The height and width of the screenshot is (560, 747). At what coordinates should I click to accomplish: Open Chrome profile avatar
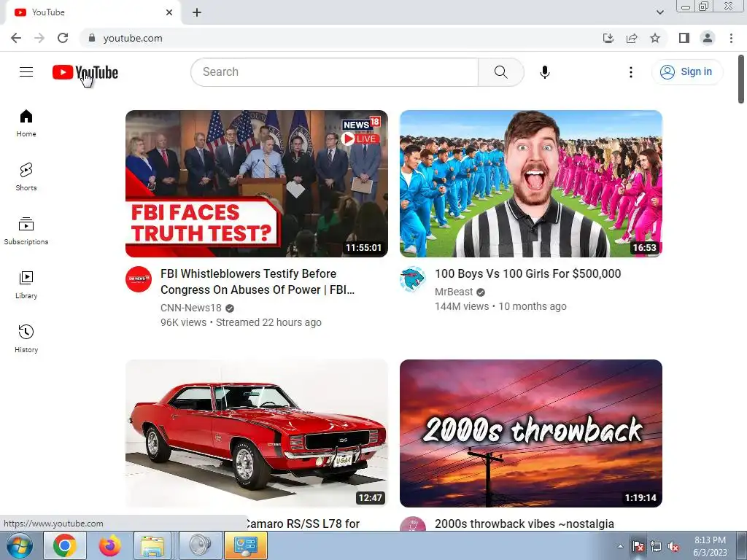(x=708, y=38)
